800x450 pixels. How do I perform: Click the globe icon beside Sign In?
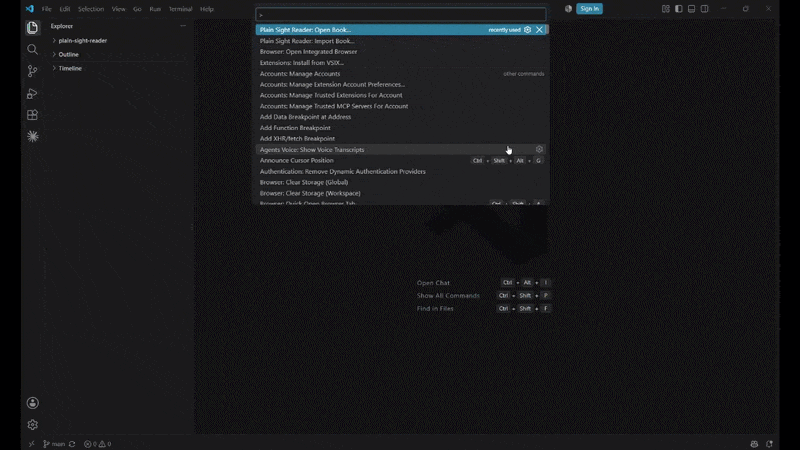click(568, 9)
